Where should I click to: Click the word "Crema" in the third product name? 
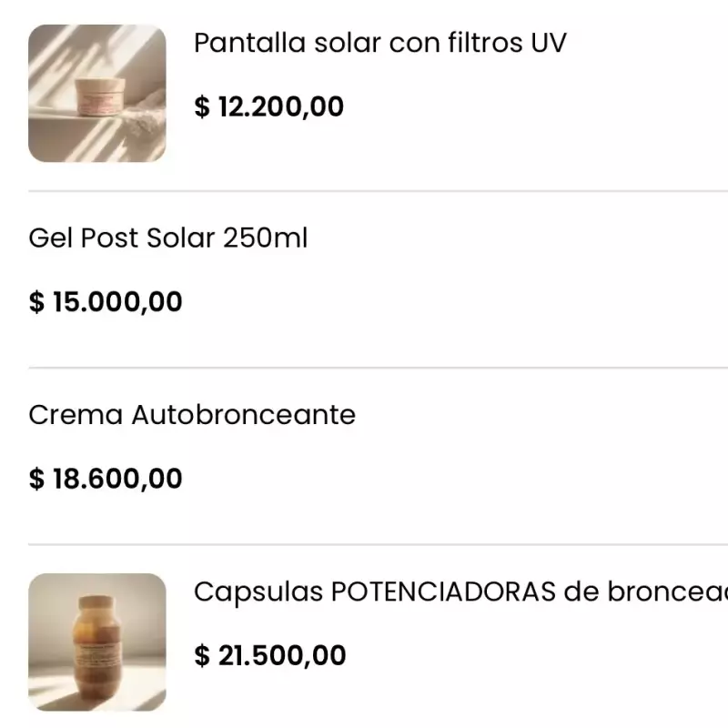(76, 415)
